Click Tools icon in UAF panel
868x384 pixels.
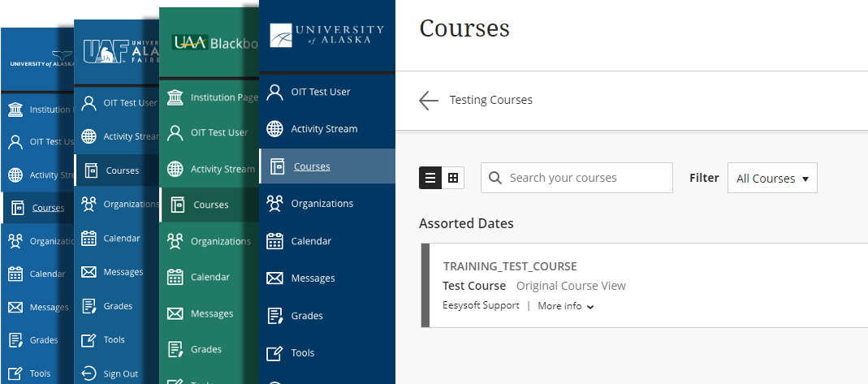coord(89,339)
